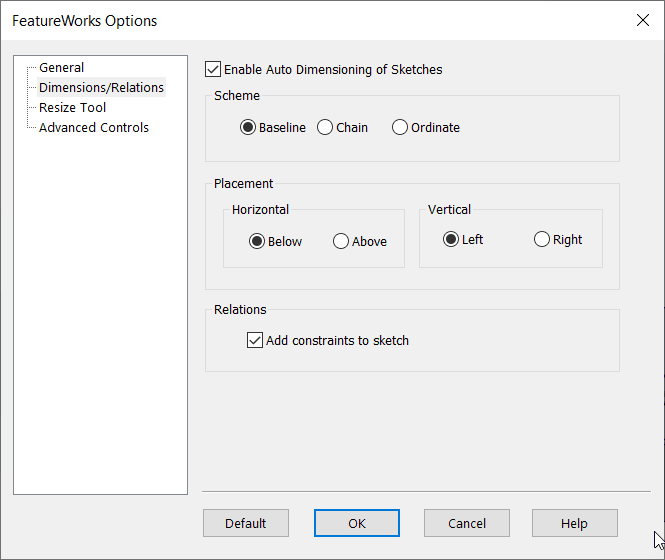Screen dimensions: 665x560
Task: Open the Resize Tool options page
Action: click(73, 107)
